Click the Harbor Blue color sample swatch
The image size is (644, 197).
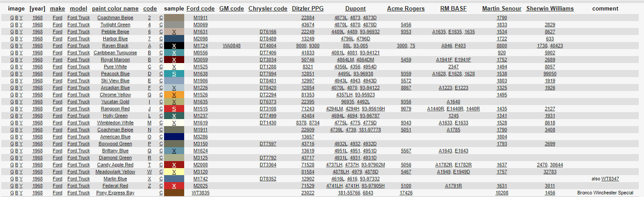[174, 39]
